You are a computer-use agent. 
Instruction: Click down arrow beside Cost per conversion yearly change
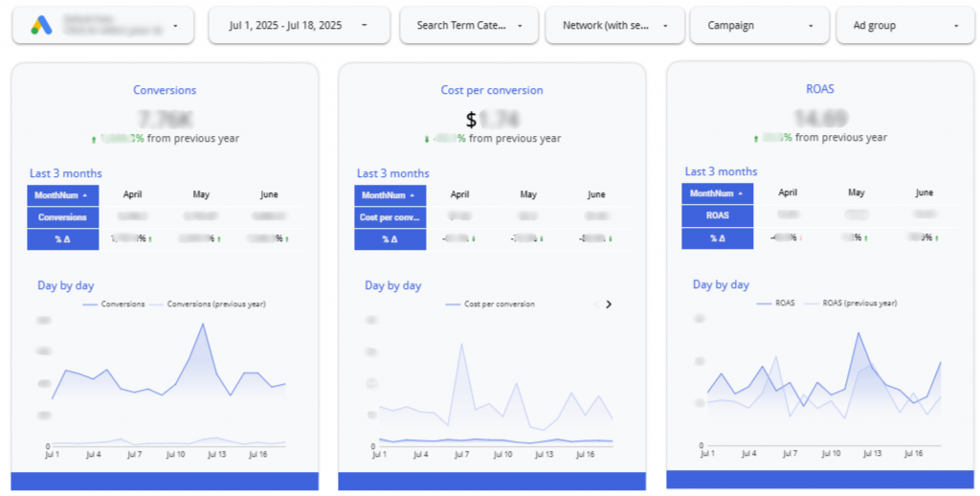(426, 139)
